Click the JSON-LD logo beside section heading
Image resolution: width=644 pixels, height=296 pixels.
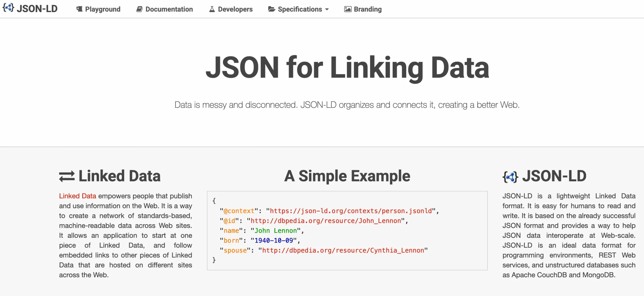(510, 177)
